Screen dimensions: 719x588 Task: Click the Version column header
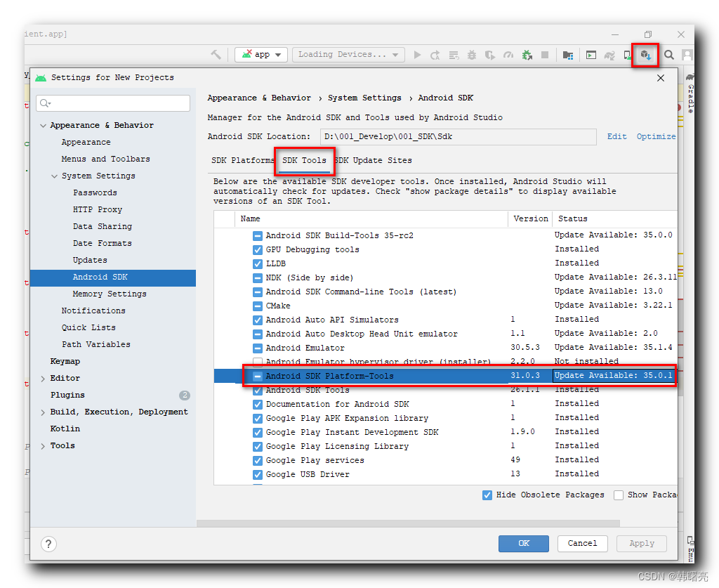click(531, 218)
